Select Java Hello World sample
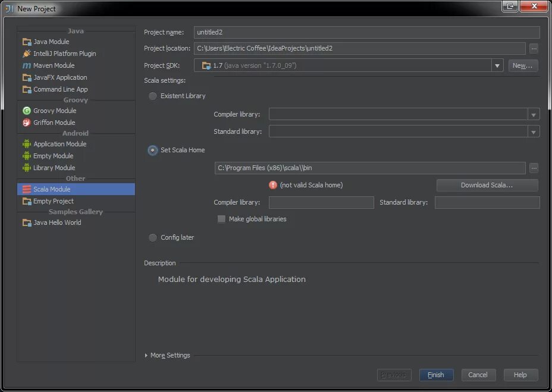Viewport: 552px width, 392px height. (76, 222)
